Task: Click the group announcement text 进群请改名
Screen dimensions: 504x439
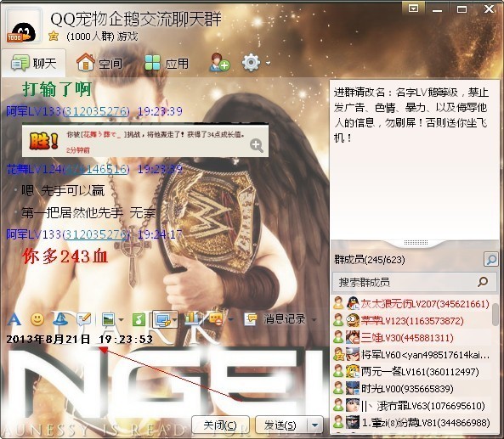Action: [x=411, y=115]
